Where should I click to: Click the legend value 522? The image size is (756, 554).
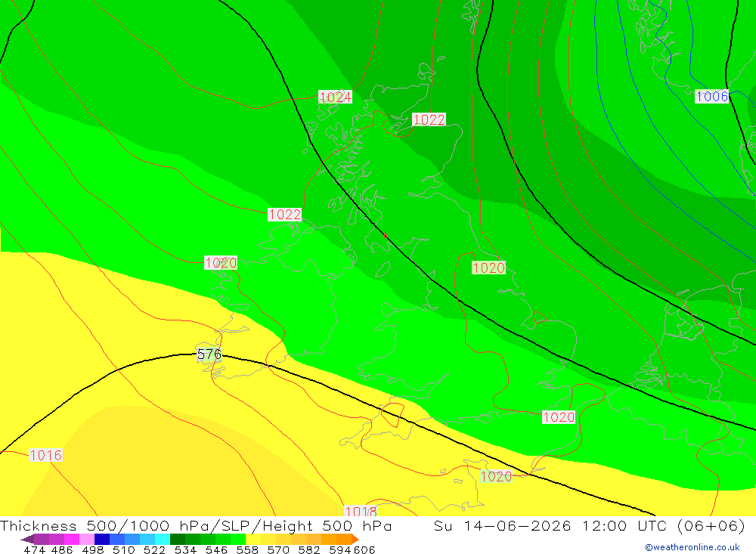tap(155, 550)
